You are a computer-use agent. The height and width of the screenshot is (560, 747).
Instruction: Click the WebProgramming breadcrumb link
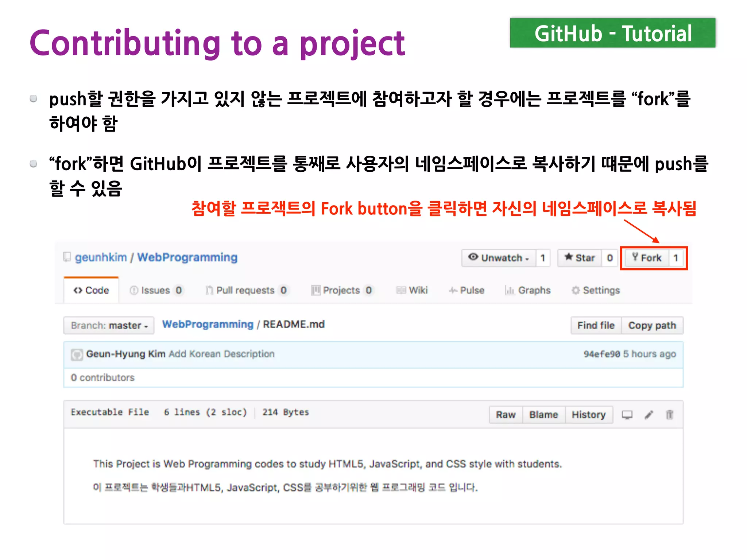(208, 324)
